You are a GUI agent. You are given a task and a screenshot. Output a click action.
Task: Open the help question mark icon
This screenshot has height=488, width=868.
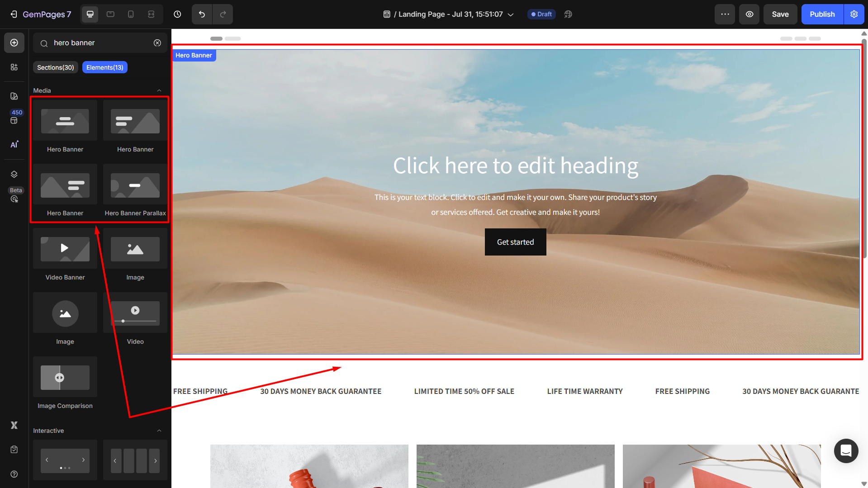pyautogui.click(x=14, y=474)
